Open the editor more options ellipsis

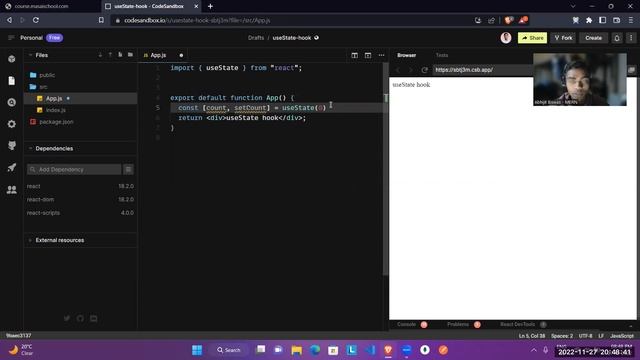381,55
